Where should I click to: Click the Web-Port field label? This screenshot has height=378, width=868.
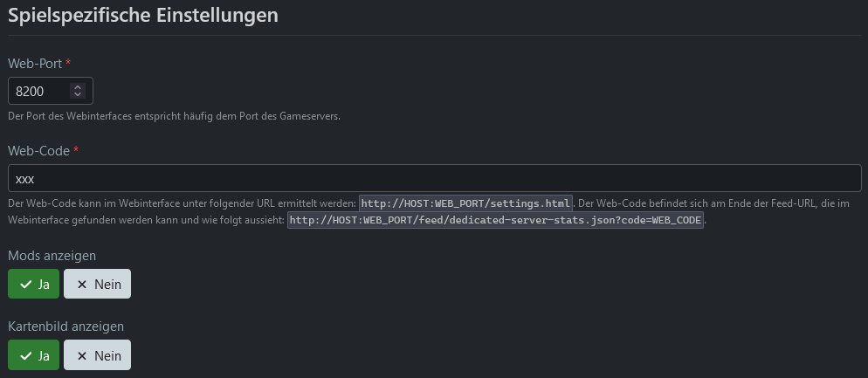coord(35,64)
